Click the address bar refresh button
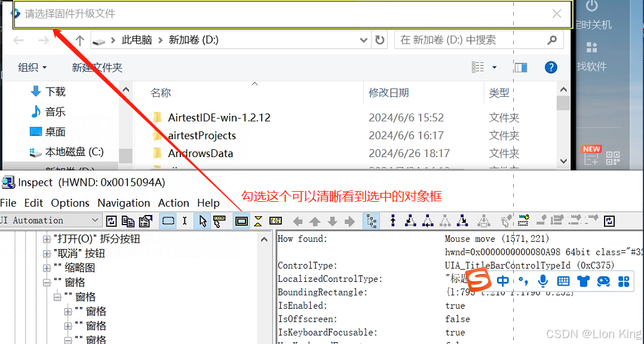This screenshot has height=344, width=644. tap(379, 40)
